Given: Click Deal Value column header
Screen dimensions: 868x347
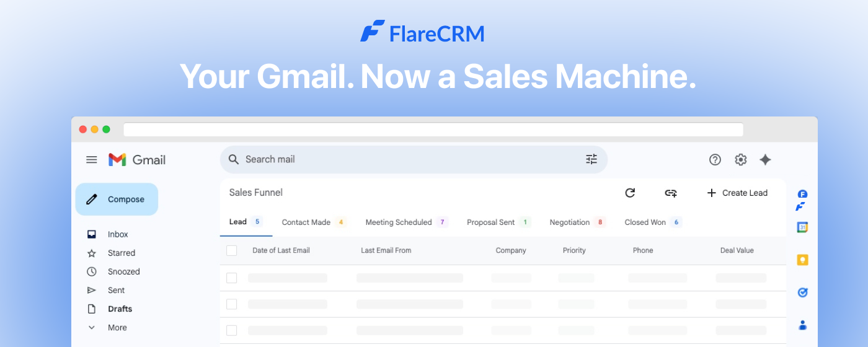Looking at the screenshot, I should [x=737, y=250].
